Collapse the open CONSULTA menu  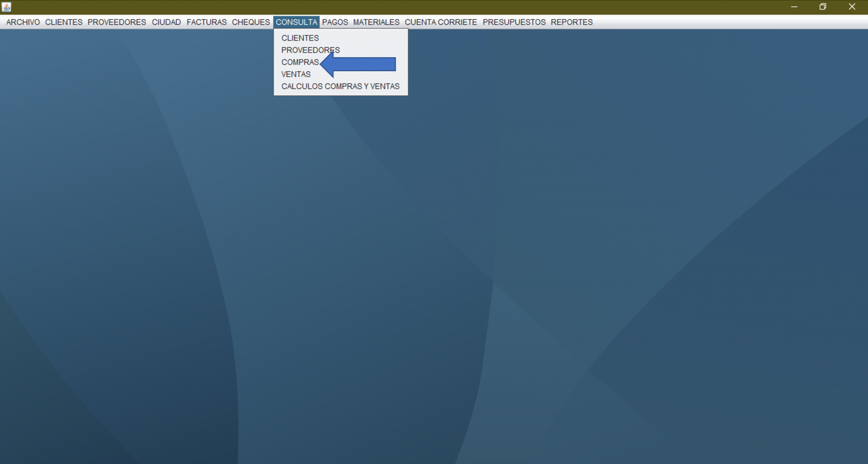(x=296, y=22)
